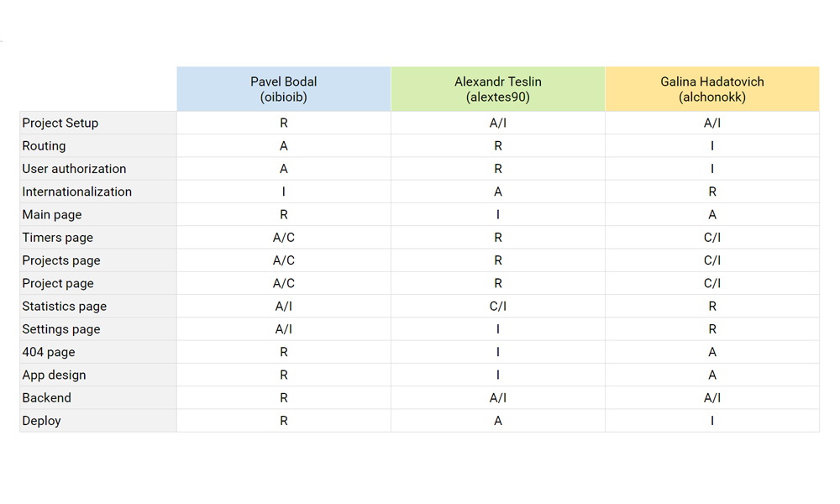Image resolution: width=840 pixels, height=504 pixels.
Task: Click Pavel Bodal's cell for Project Setup
Action: pyautogui.click(x=283, y=123)
